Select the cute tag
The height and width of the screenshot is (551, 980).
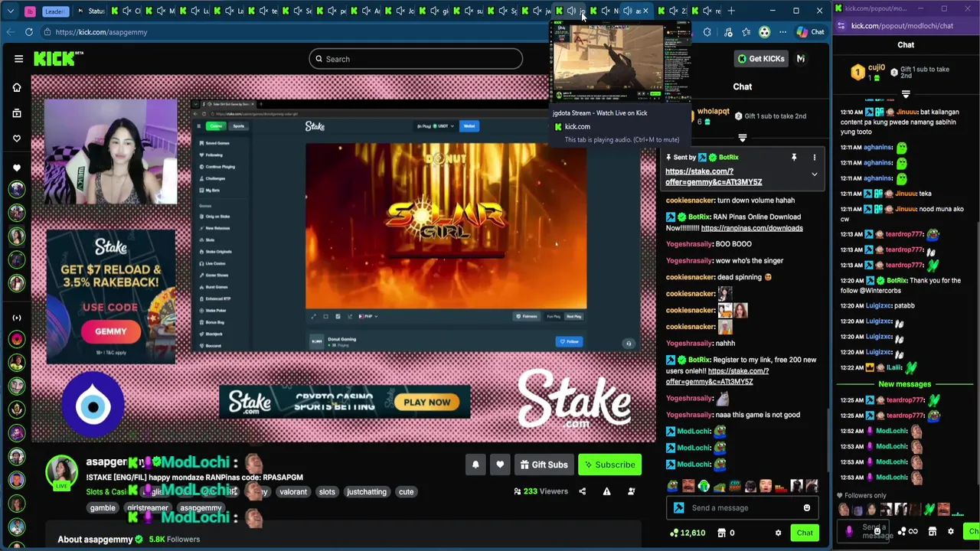click(406, 492)
